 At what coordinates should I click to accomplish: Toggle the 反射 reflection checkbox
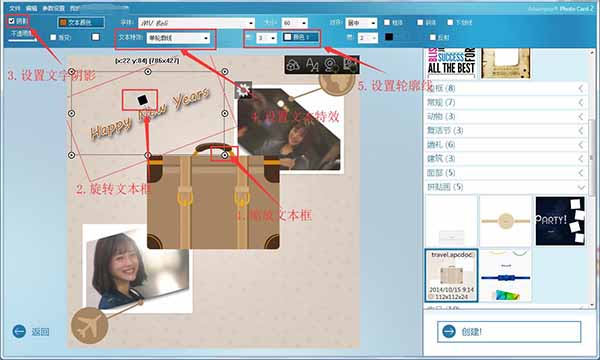(432, 37)
